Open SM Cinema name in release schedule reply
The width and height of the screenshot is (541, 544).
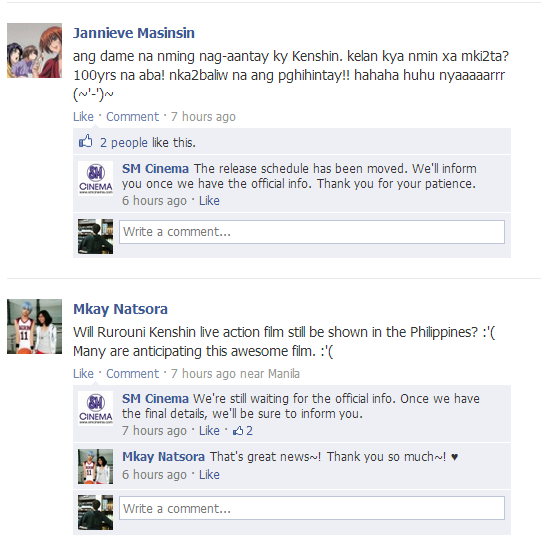[x=155, y=169]
